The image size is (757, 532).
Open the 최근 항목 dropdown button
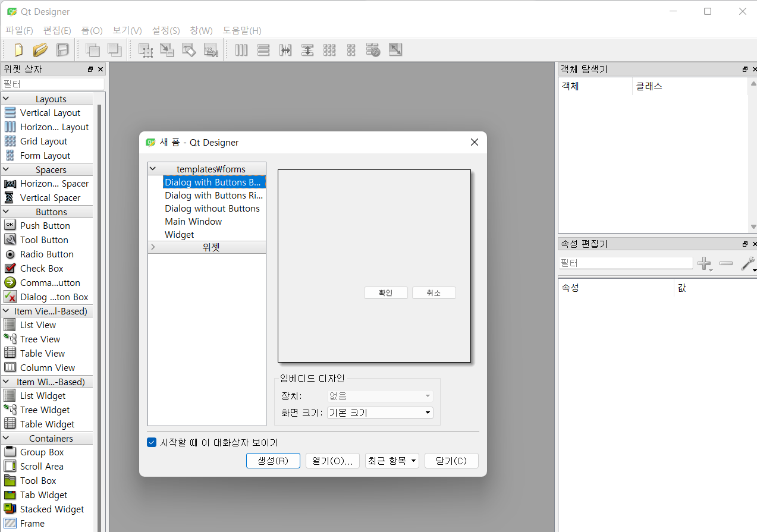[392, 461]
